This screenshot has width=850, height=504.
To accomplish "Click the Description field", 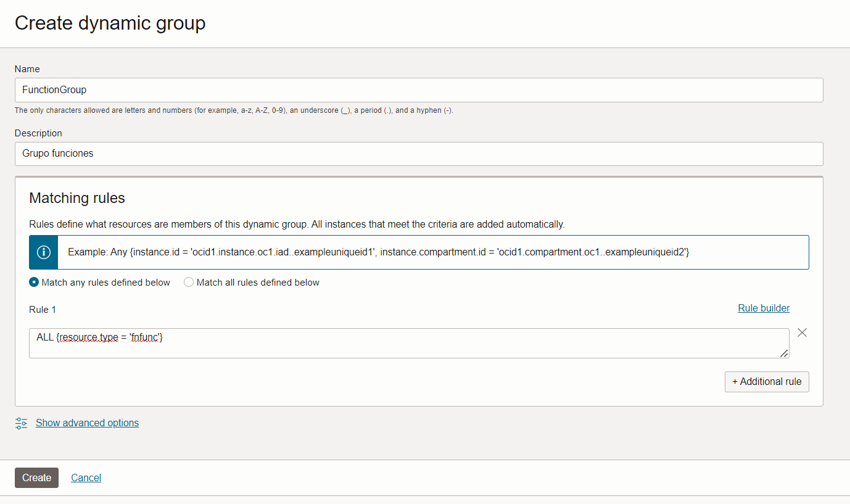I will coord(247,154).
